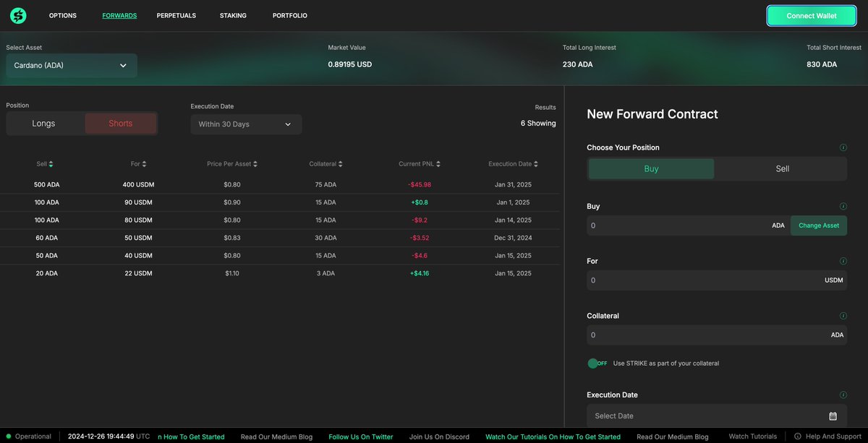Viewport: 868px width, 443px height.
Task: Open the OPTIONS tab
Action: 63,15
